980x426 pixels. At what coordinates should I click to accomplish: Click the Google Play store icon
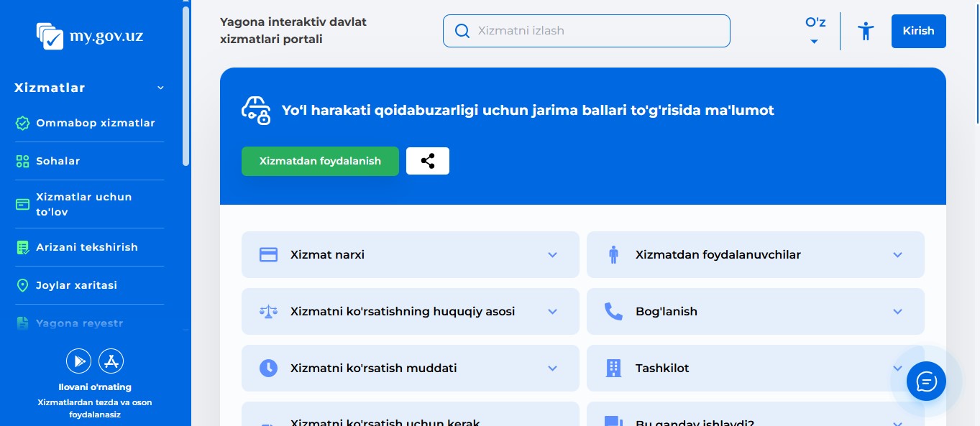(x=78, y=361)
